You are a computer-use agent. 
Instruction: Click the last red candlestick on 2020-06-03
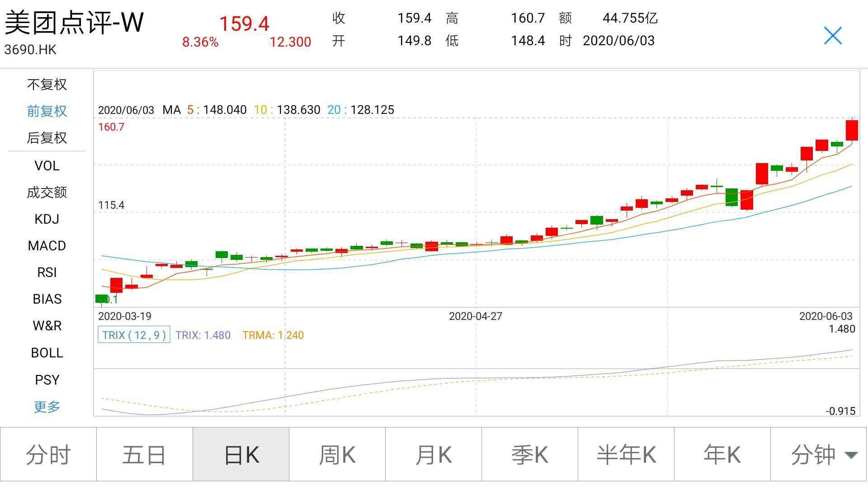[x=852, y=131]
